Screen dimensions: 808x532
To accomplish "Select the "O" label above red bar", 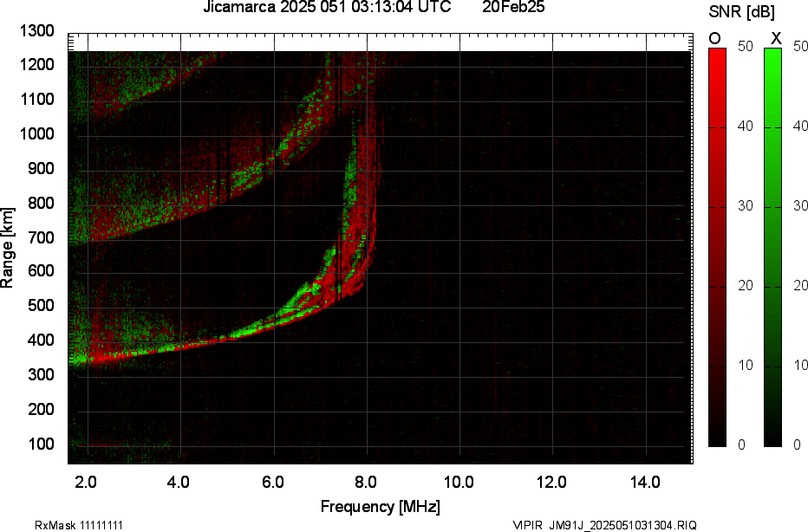I will coord(715,38).
